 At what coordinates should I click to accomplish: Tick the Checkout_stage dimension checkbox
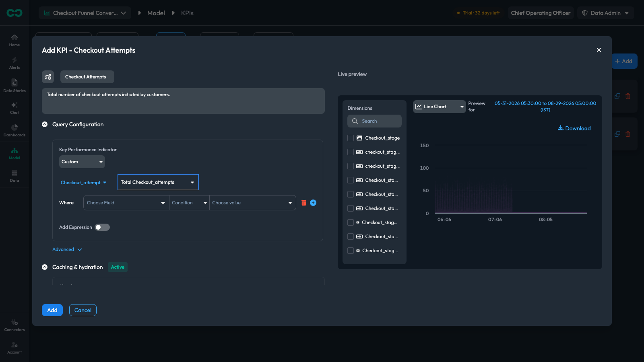[x=351, y=138]
